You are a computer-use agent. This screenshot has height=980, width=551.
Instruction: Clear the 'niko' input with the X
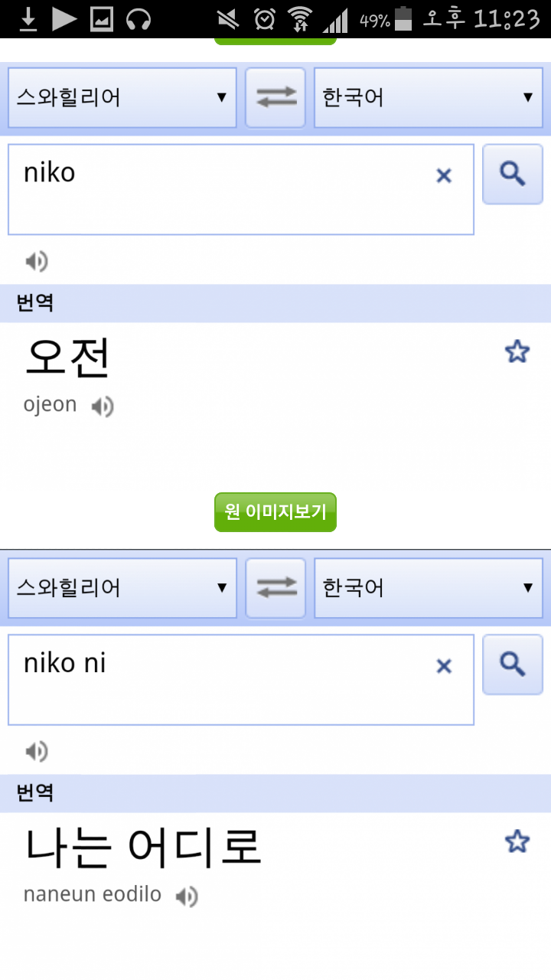(444, 176)
